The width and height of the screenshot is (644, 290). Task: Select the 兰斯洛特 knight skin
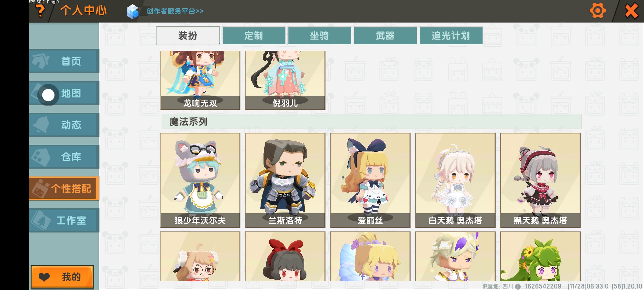tap(285, 180)
